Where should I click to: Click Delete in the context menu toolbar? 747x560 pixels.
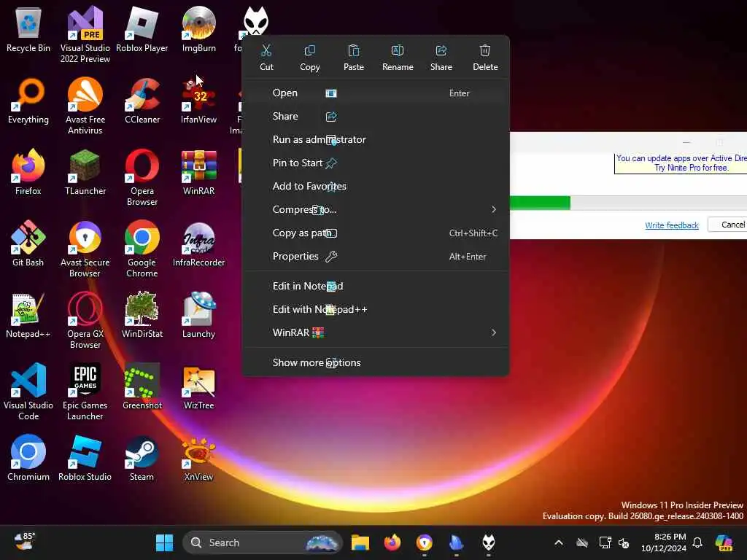point(485,58)
